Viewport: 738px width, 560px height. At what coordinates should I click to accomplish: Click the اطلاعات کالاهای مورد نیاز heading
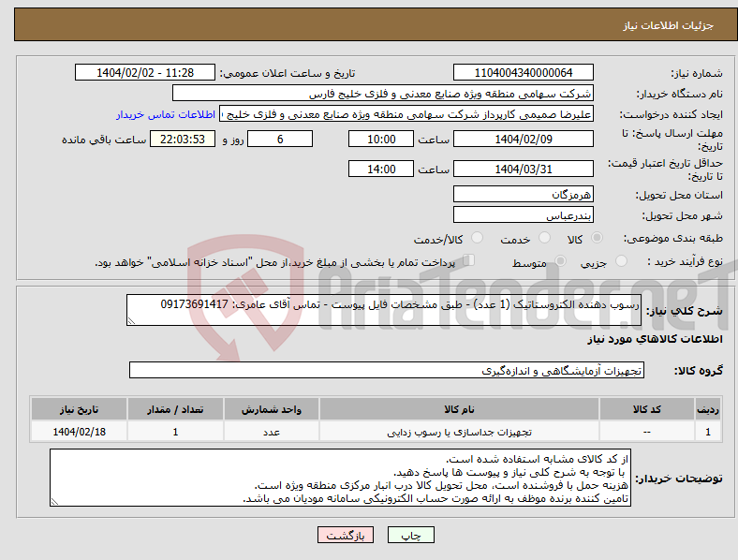click(x=655, y=339)
